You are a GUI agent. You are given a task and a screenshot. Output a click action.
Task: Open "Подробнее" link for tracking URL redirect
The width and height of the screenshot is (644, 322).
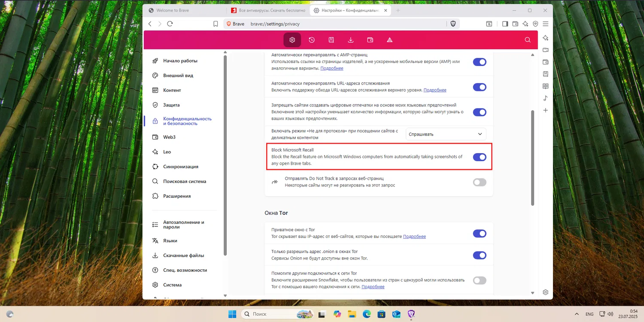[435, 90]
